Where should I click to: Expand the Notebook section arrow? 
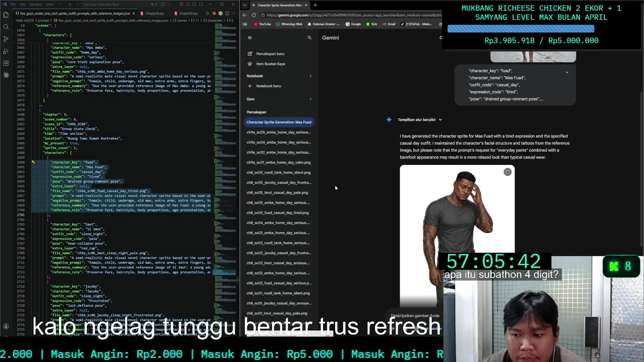tap(310, 76)
